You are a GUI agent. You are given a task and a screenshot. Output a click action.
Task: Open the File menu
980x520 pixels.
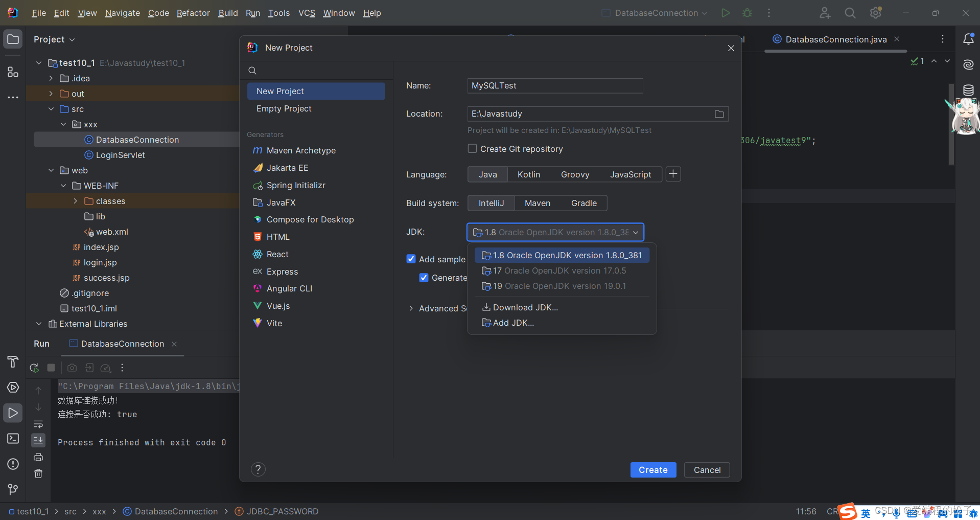(39, 13)
